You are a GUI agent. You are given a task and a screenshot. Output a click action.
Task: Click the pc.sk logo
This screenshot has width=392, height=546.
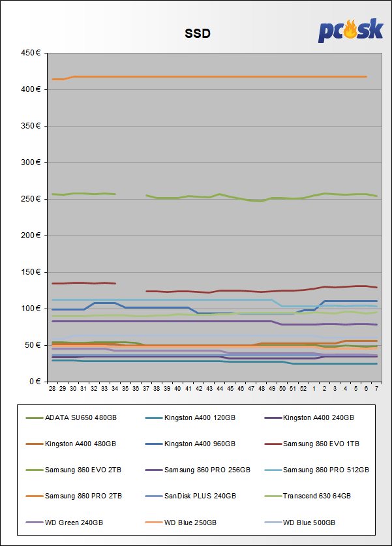pyautogui.click(x=350, y=31)
